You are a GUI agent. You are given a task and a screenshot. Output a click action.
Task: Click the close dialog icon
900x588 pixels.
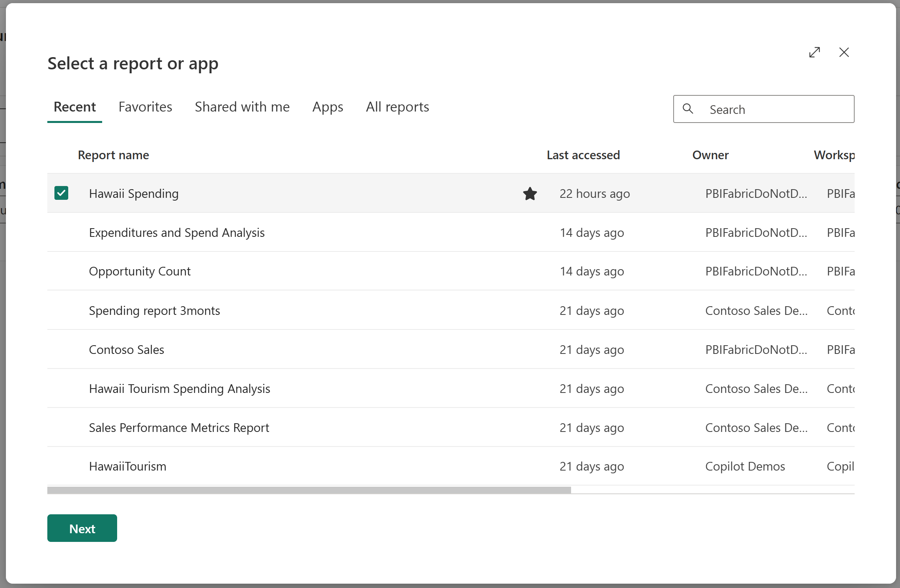(844, 52)
